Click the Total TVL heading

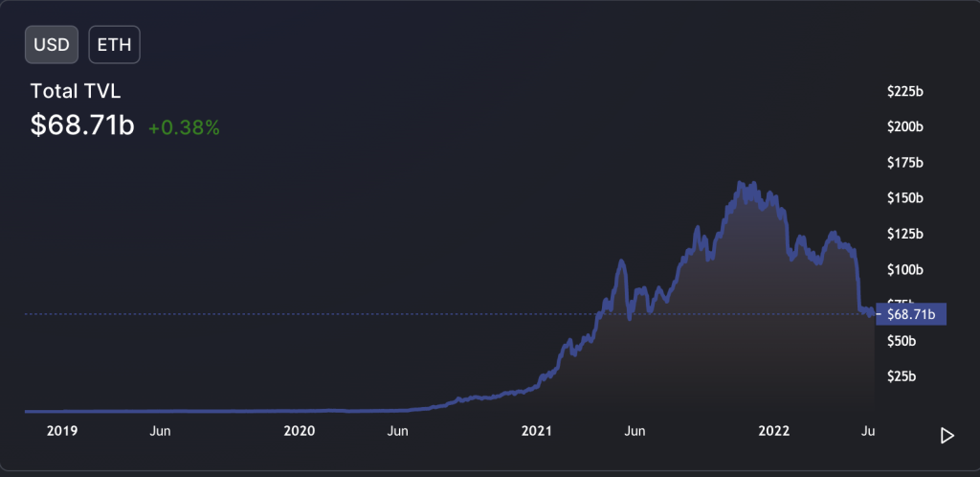(76, 91)
